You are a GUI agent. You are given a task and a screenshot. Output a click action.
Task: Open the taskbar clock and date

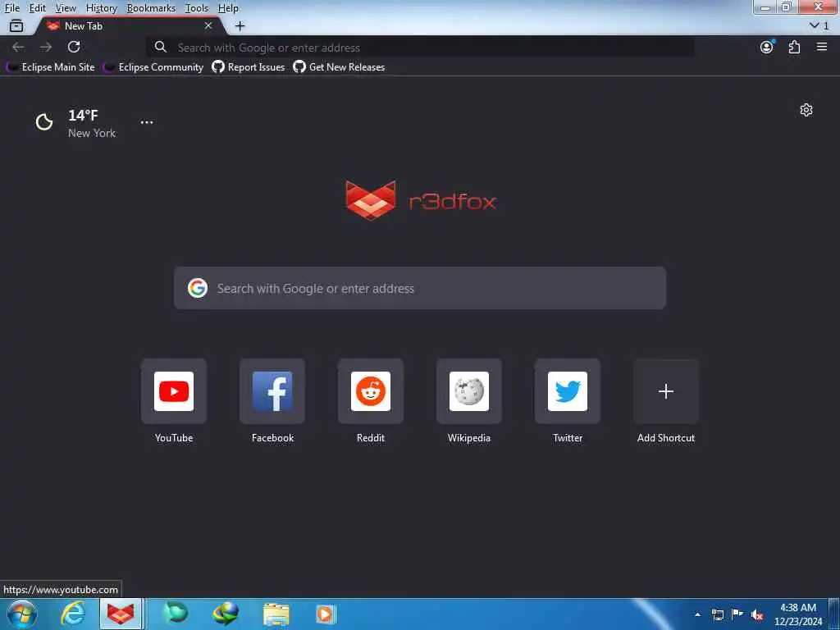click(x=798, y=614)
